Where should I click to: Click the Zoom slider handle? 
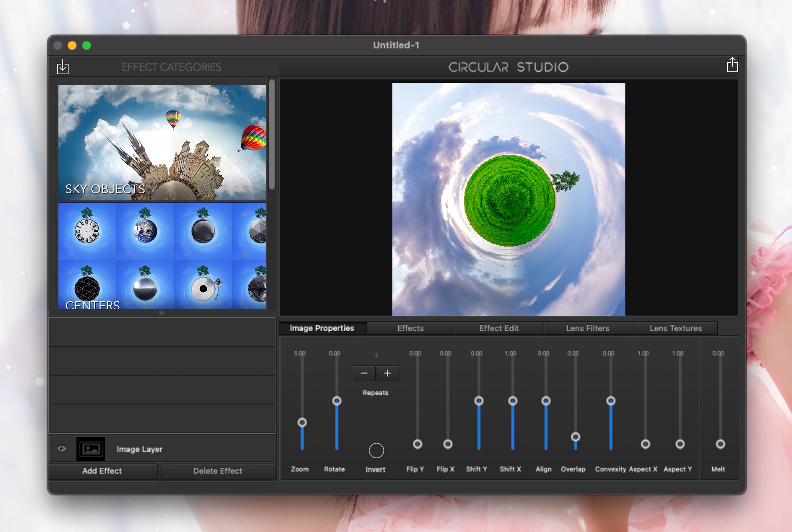302,422
